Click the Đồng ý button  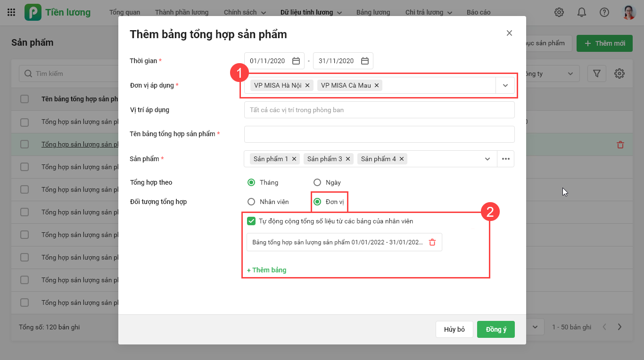pos(495,329)
